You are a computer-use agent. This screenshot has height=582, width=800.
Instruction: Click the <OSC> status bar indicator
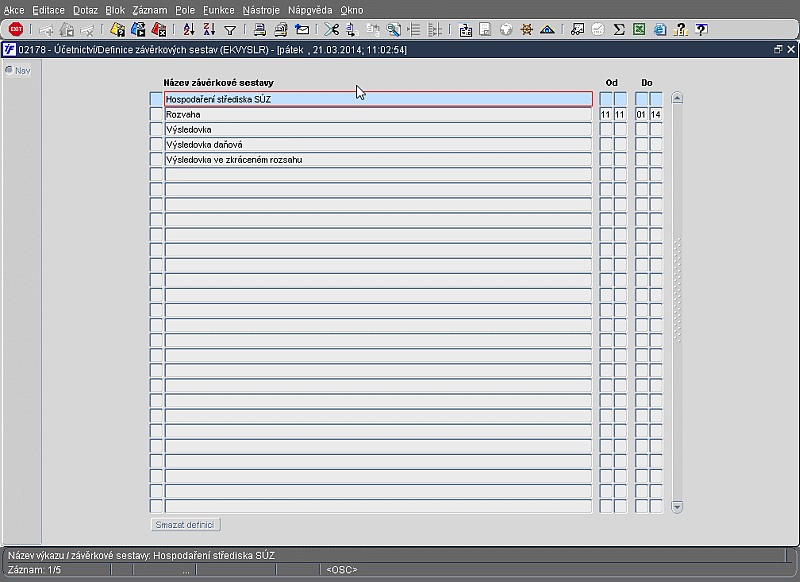(342, 570)
